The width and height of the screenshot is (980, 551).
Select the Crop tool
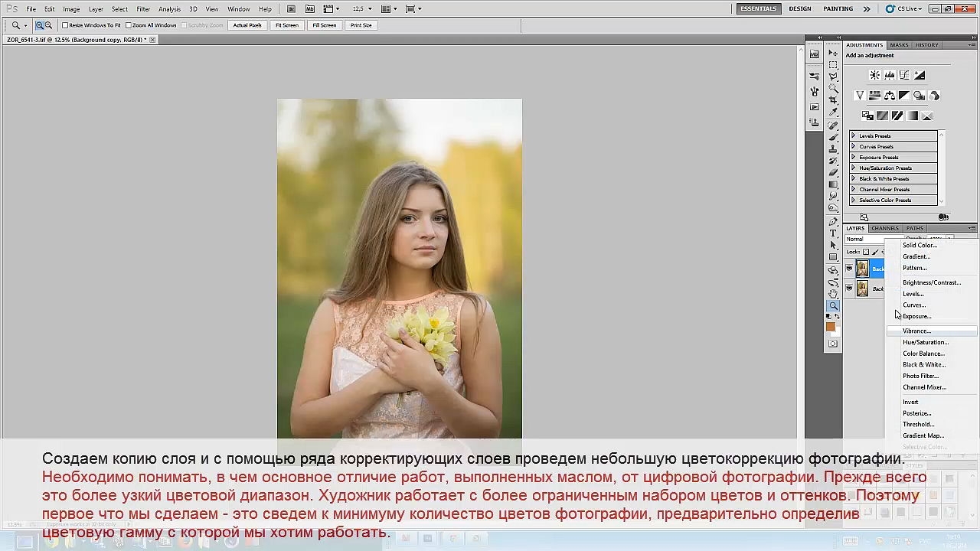click(x=833, y=100)
